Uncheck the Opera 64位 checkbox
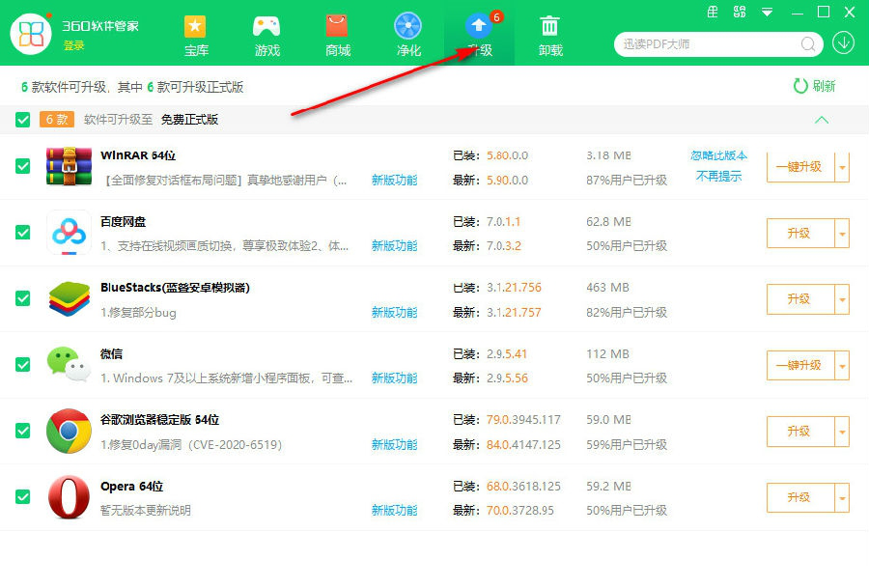 point(23,496)
